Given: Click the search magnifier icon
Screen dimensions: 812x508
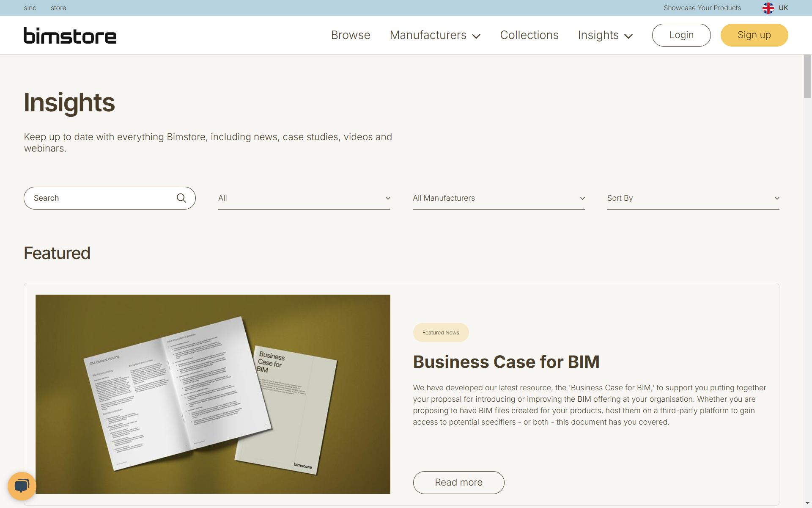Looking at the screenshot, I should 181,198.
